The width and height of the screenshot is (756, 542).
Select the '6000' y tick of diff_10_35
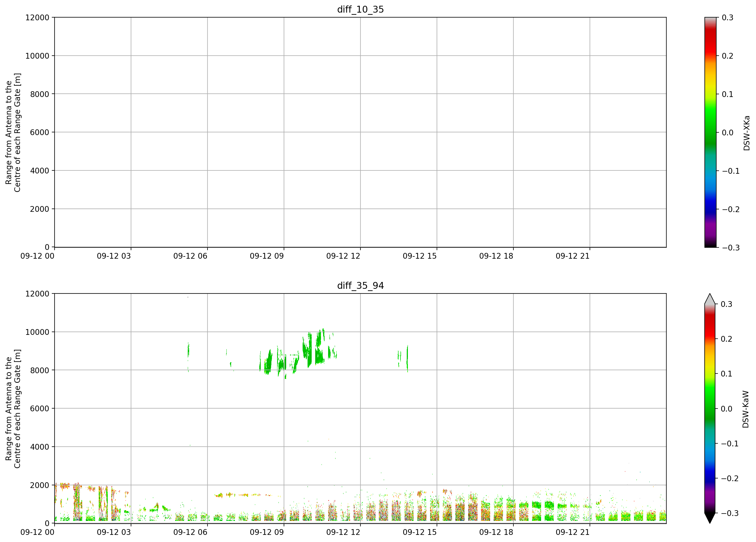point(40,132)
